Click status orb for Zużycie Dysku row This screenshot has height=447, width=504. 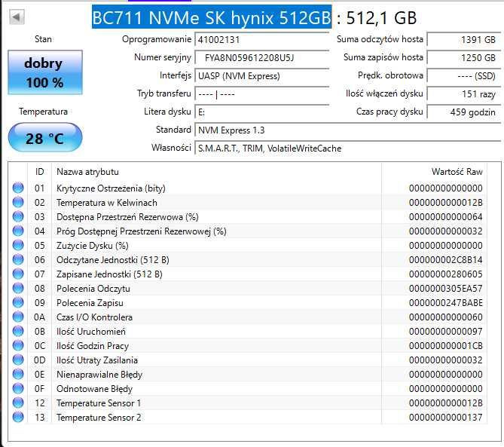pyautogui.click(x=18, y=246)
